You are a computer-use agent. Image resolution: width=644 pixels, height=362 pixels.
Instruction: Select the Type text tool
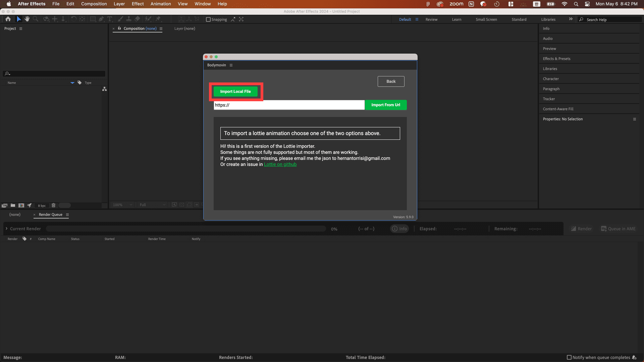click(110, 19)
